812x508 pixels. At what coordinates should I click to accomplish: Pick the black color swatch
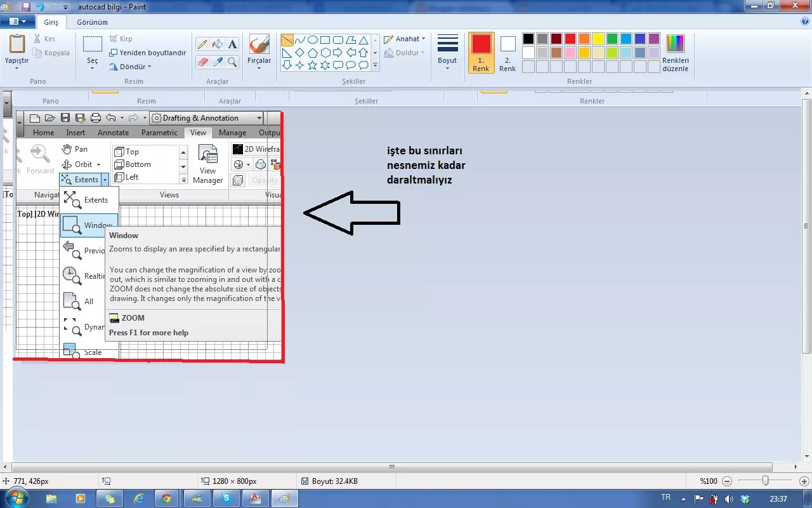tap(528, 39)
